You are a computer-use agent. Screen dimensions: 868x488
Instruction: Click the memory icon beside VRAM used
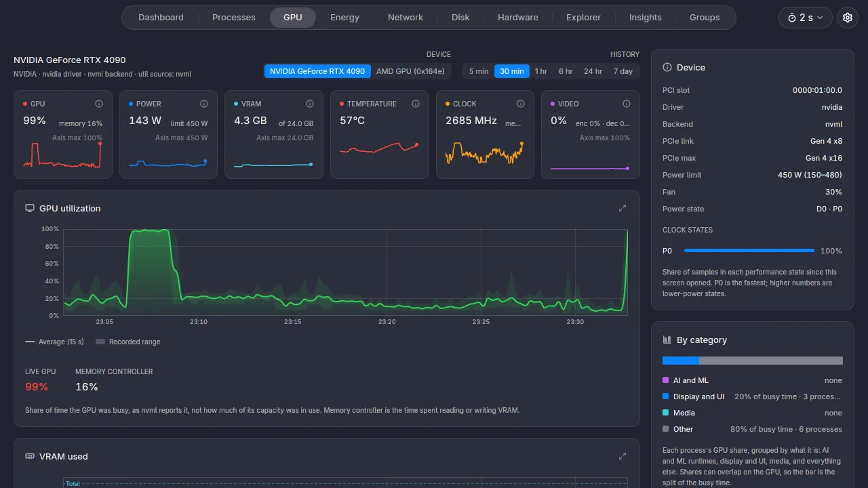point(30,456)
